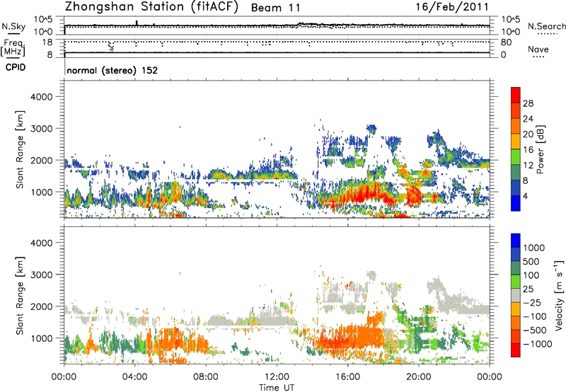
Task: Click the 18 tick on the frequency axis
Action: (x=47, y=42)
